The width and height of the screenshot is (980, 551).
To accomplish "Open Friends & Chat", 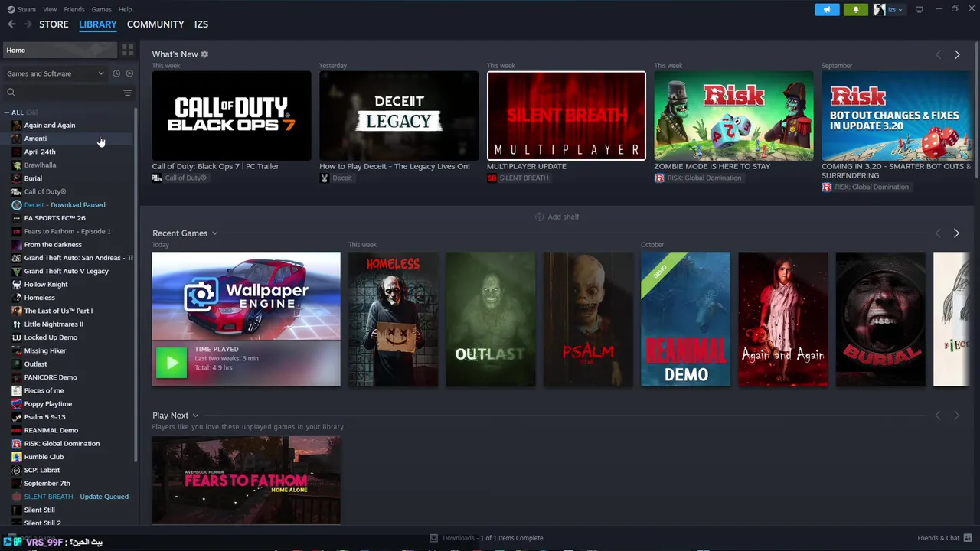I will 945,538.
